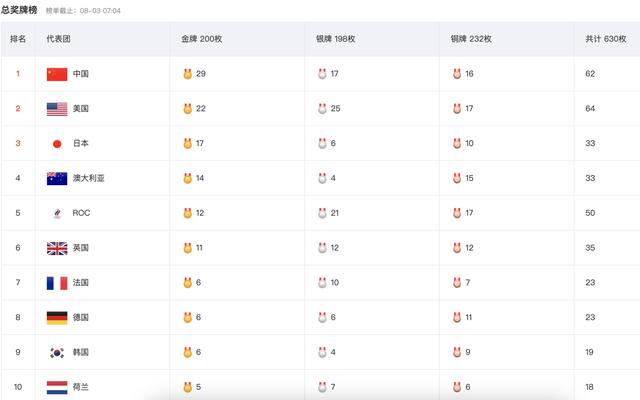Click the 共计 630枚 column header
640x400 pixels.
(x=606, y=39)
